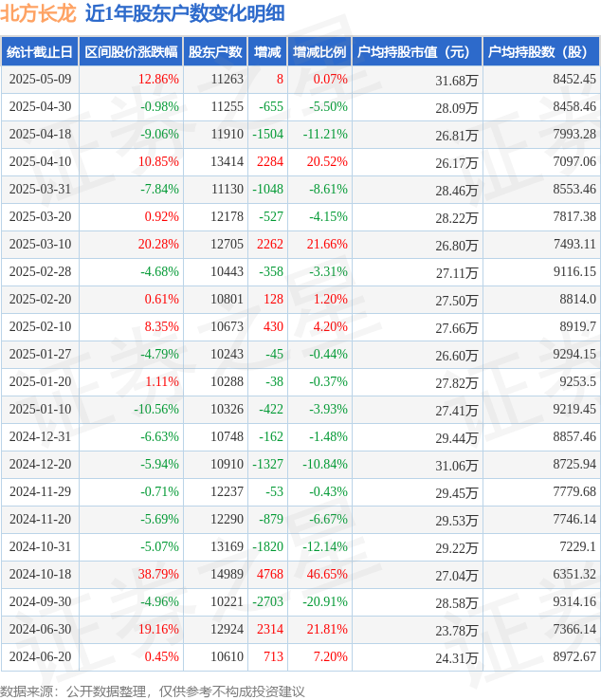Click the 9314.16 average shares cell
601x700 pixels.
574,601
